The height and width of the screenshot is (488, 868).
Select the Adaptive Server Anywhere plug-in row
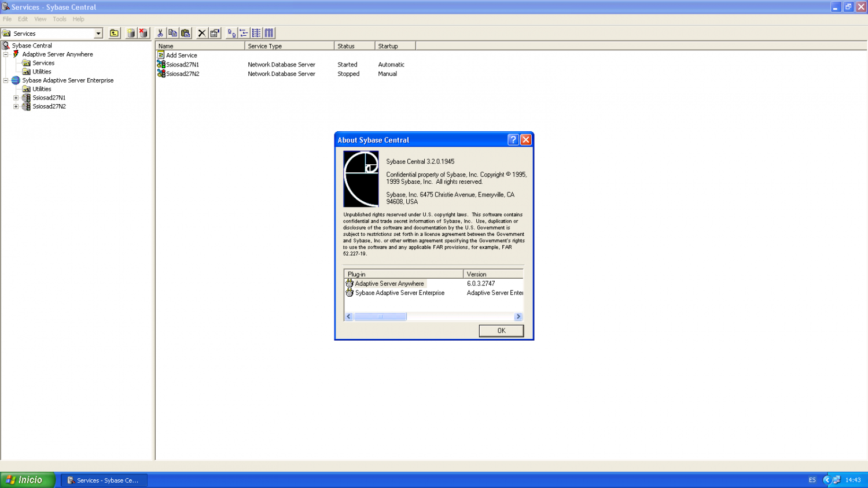pyautogui.click(x=433, y=283)
